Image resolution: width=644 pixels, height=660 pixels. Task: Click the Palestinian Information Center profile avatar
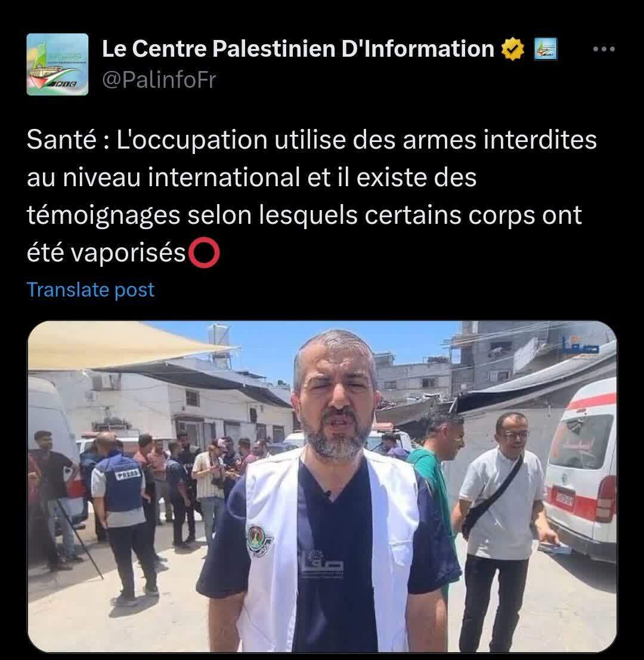pos(57,64)
